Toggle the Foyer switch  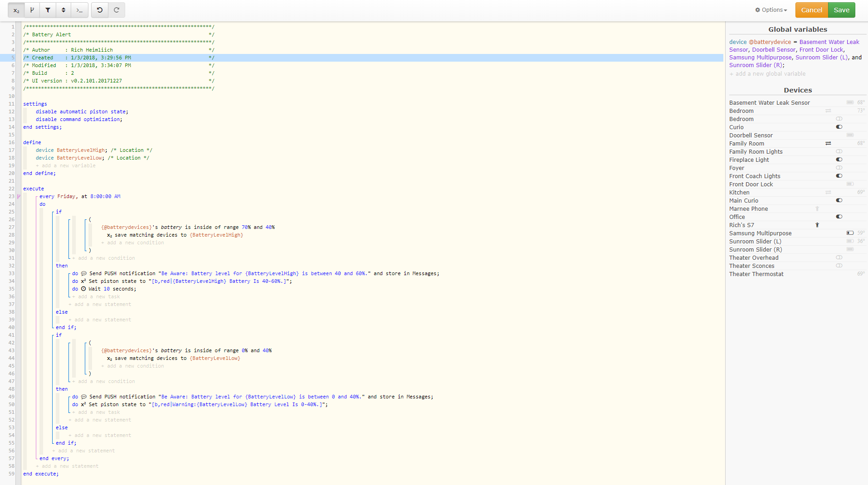(839, 168)
